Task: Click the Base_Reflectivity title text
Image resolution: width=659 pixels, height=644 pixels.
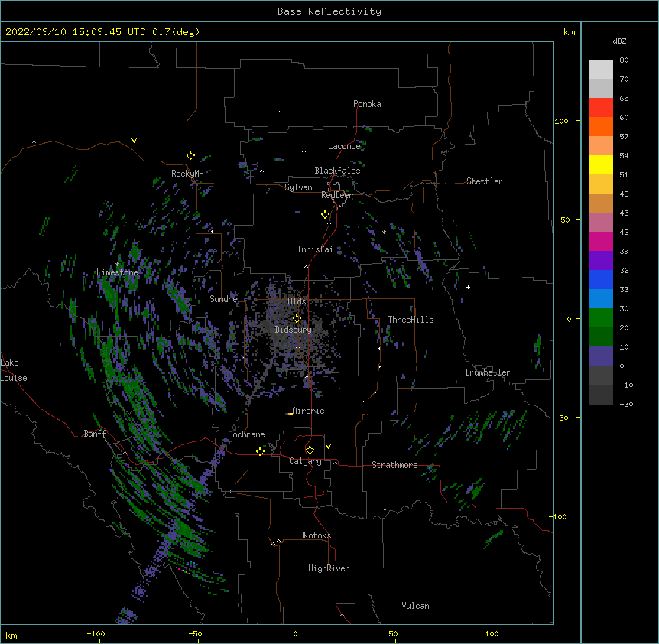Action: (329, 11)
